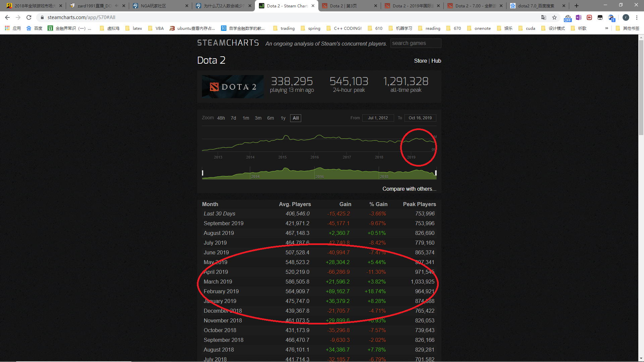The height and width of the screenshot is (362, 644).
Task: Select the 1m zoom range
Action: 246,118
